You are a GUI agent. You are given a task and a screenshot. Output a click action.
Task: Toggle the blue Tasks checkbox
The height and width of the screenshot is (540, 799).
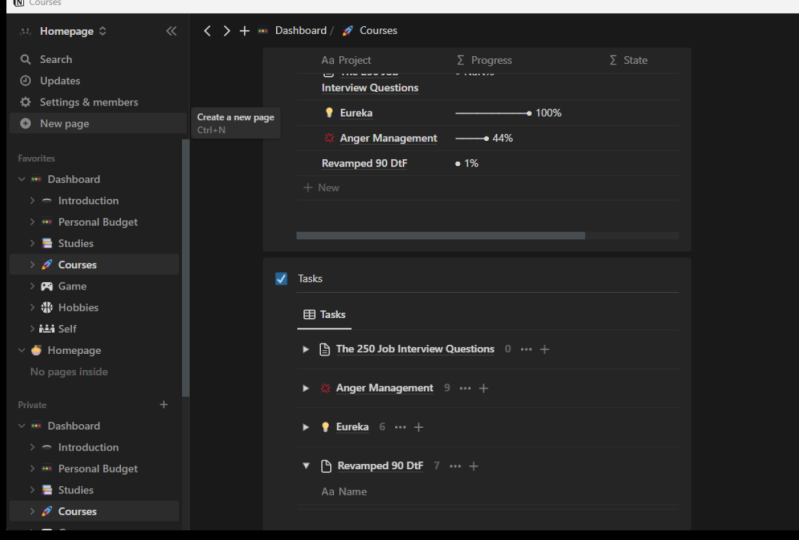point(281,279)
